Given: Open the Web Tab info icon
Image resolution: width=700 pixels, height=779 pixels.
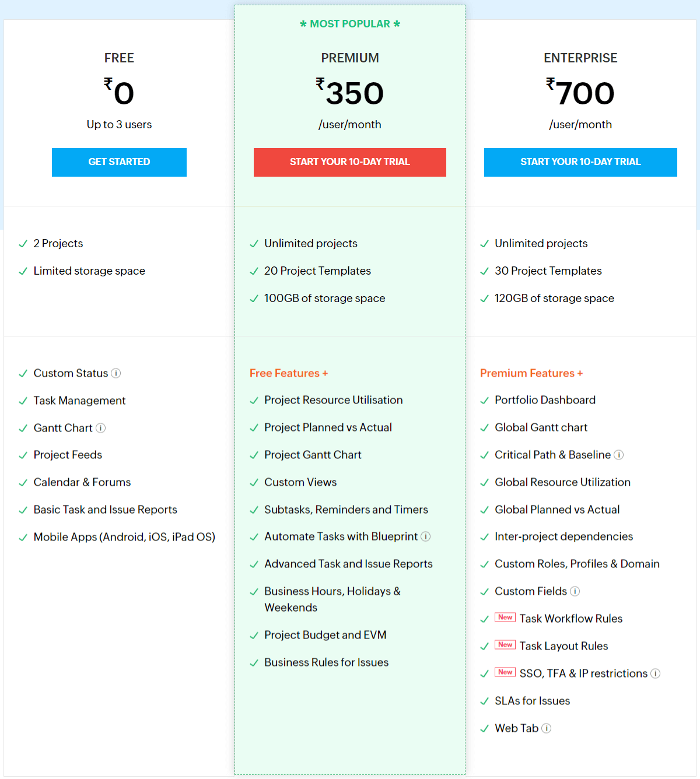Looking at the screenshot, I should (x=546, y=728).
